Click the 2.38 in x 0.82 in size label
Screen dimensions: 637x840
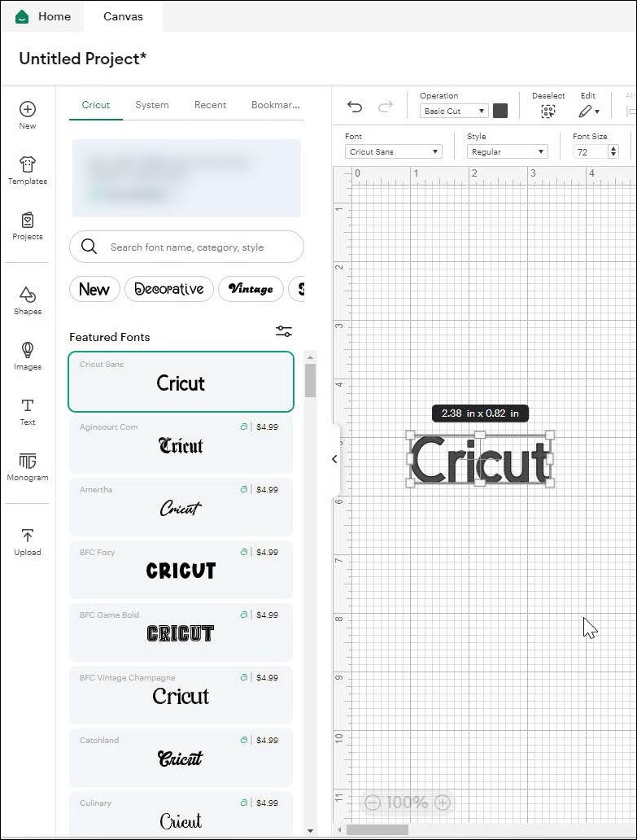point(480,413)
